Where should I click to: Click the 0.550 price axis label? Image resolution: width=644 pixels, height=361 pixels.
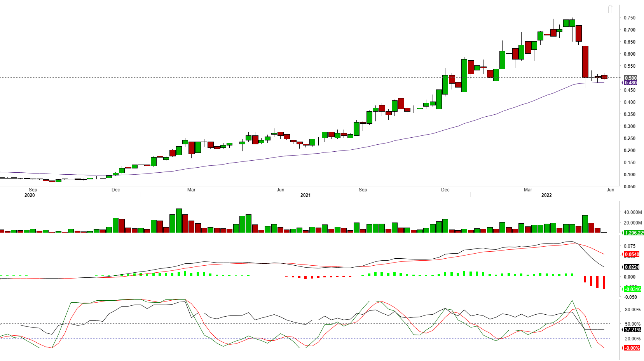click(630, 66)
